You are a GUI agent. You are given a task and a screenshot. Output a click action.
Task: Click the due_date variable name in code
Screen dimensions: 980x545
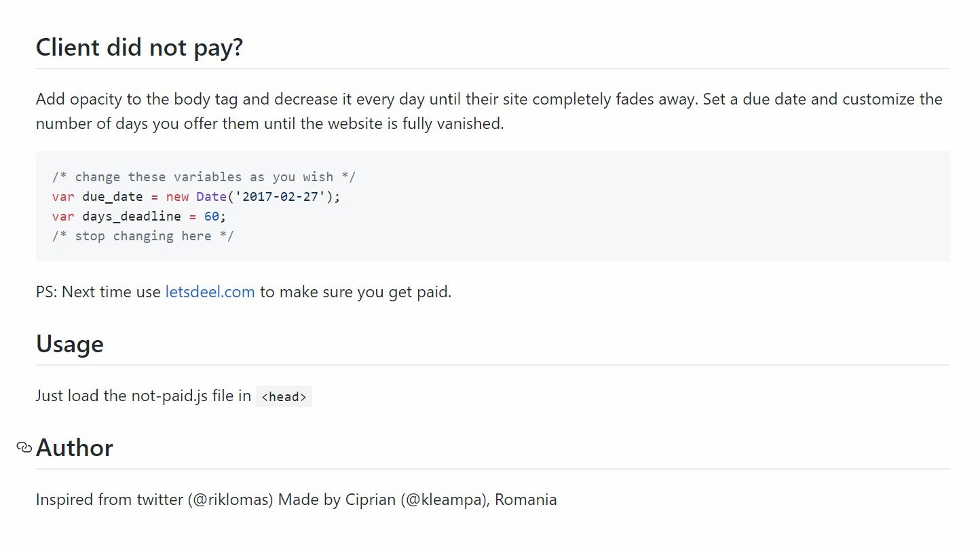click(113, 197)
